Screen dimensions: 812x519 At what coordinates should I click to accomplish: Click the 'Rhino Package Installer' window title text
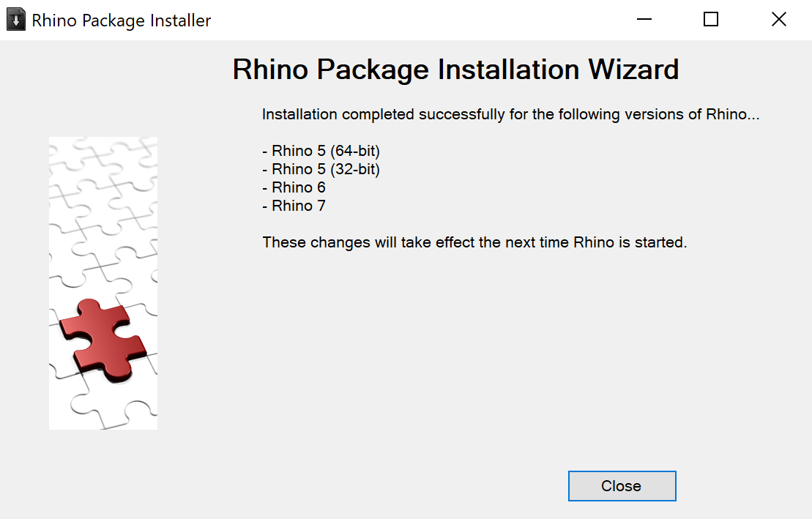122,20
